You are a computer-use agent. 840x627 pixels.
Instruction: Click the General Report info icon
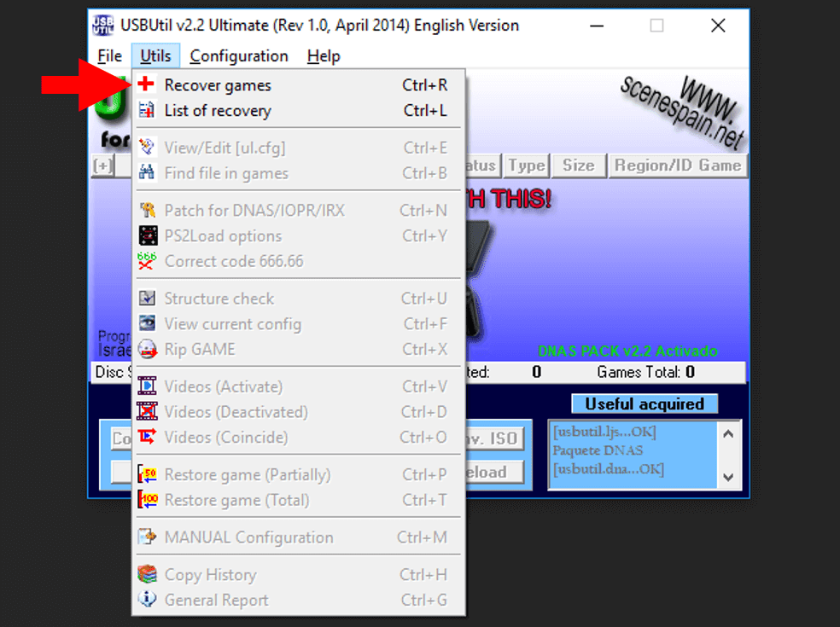pyautogui.click(x=147, y=599)
